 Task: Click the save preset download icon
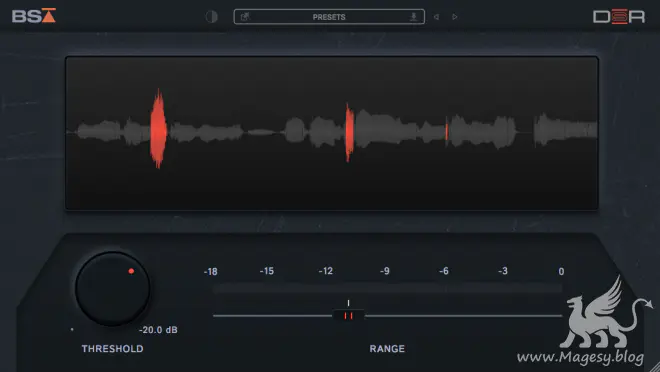(413, 17)
